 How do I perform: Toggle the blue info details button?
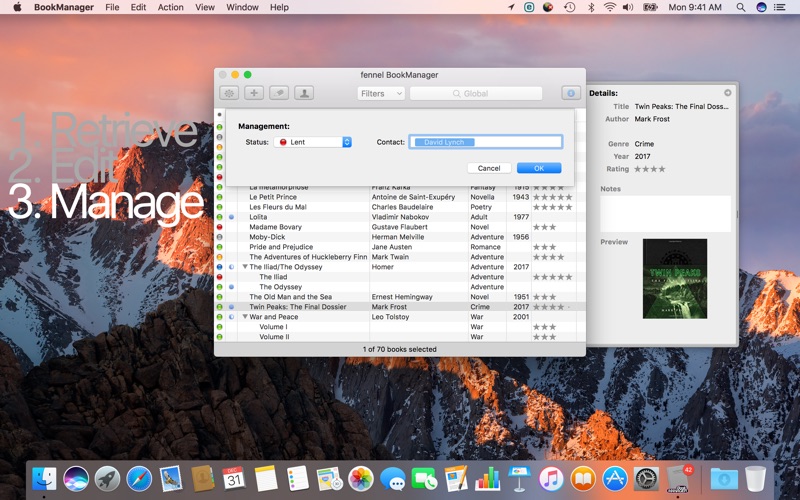(x=571, y=93)
